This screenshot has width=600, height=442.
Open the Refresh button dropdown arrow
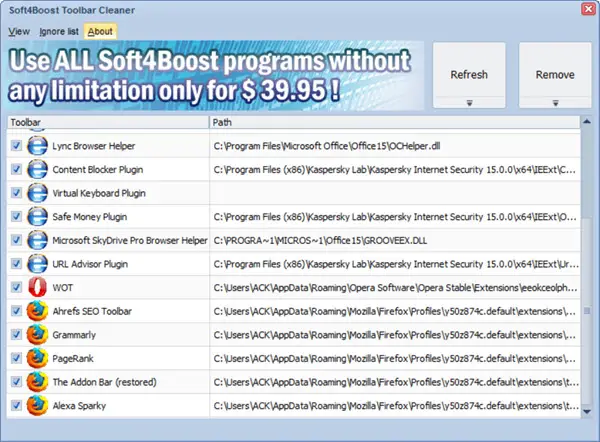point(469,103)
